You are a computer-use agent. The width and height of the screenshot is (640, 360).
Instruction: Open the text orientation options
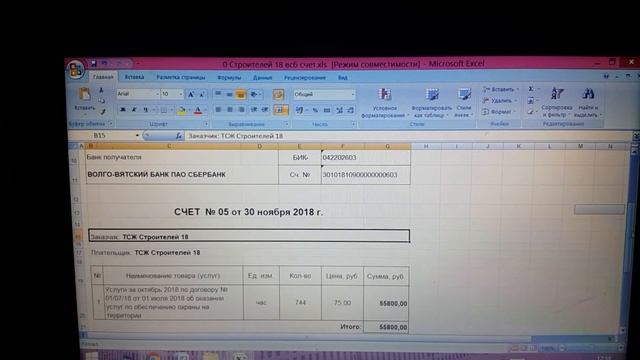255,94
